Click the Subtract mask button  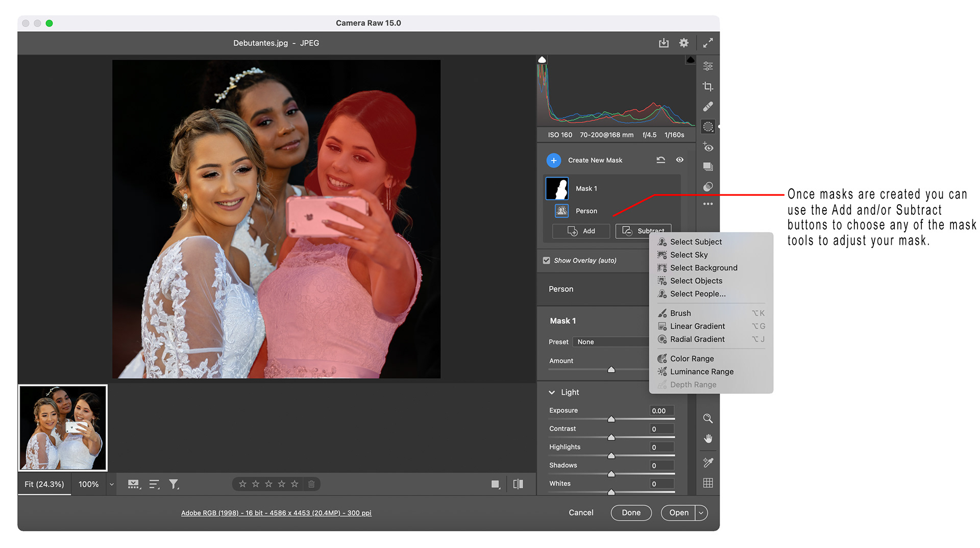(x=643, y=231)
